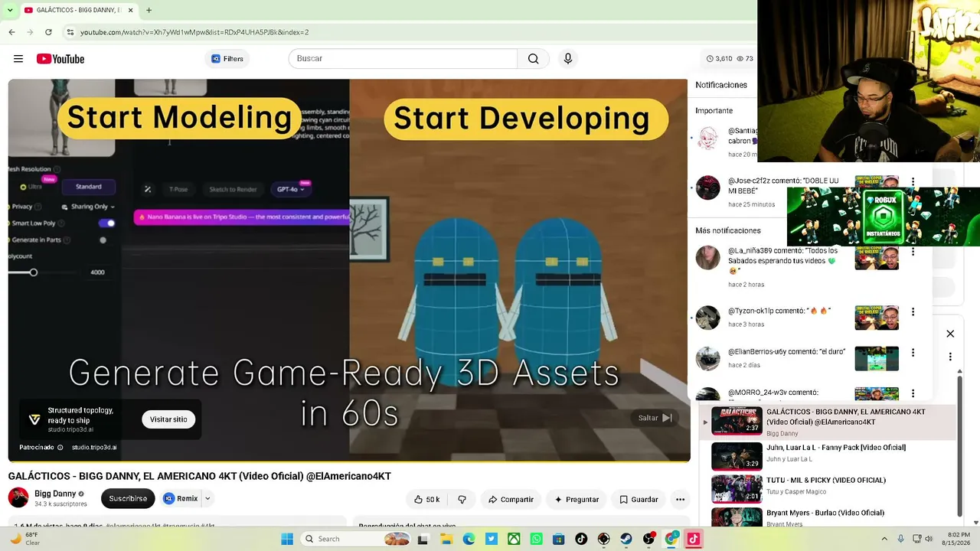Open the studio.tripo3d.ai sponsor link
Viewport: 980px width, 551px height.
[x=94, y=447]
